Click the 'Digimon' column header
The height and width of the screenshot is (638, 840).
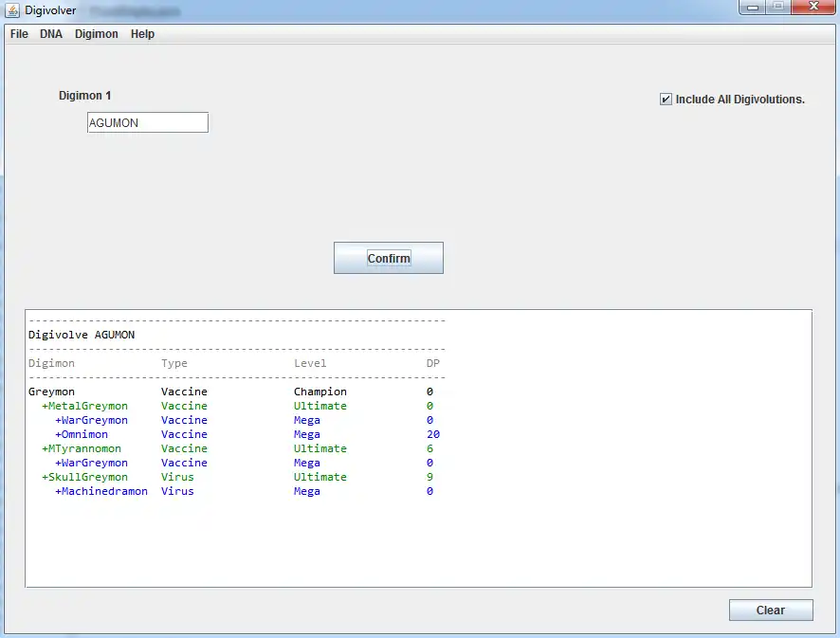pos(51,364)
